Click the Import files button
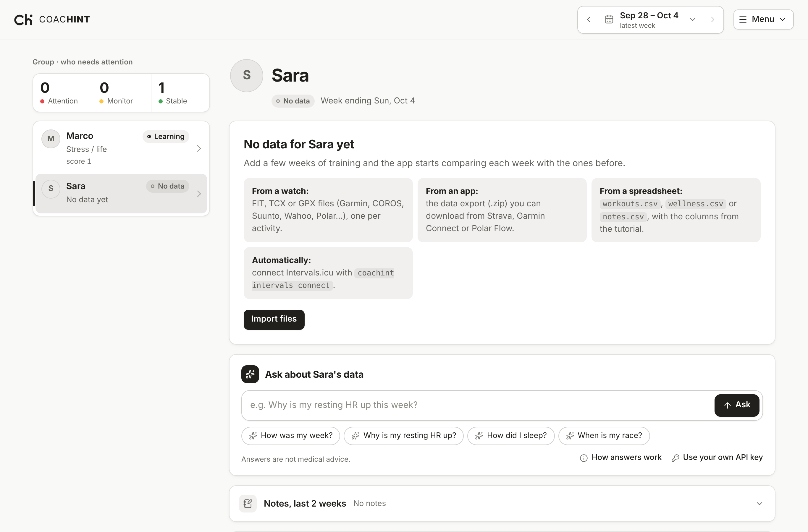Image resolution: width=808 pixels, height=532 pixels. point(274,319)
